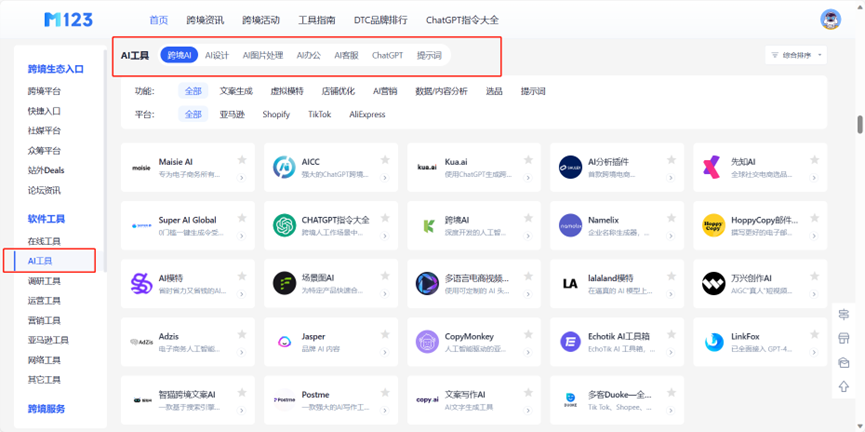
Task: Filter platform by AliExpress
Action: (367, 114)
